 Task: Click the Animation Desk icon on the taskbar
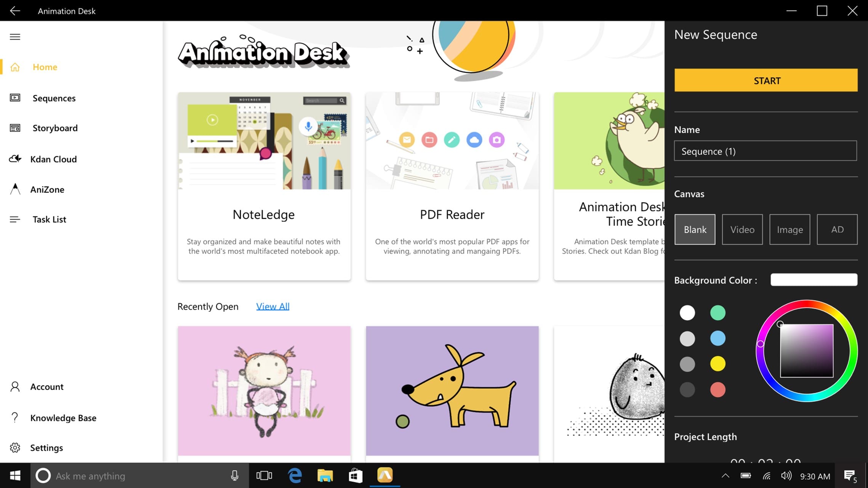click(385, 475)
